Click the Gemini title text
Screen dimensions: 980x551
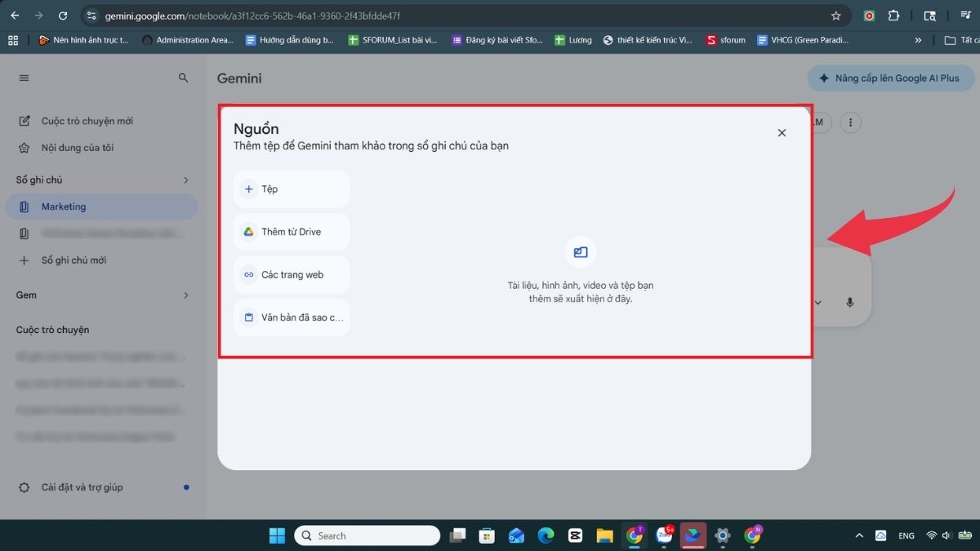tap(239, 78)
